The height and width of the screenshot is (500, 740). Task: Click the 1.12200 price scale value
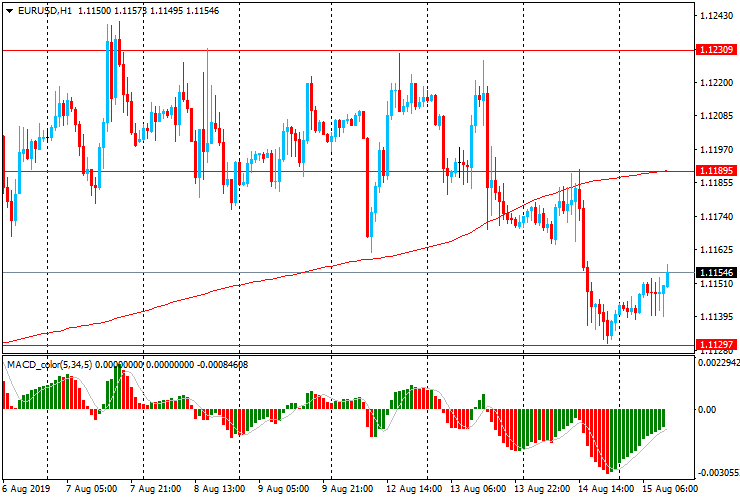[x=716, y=83]
